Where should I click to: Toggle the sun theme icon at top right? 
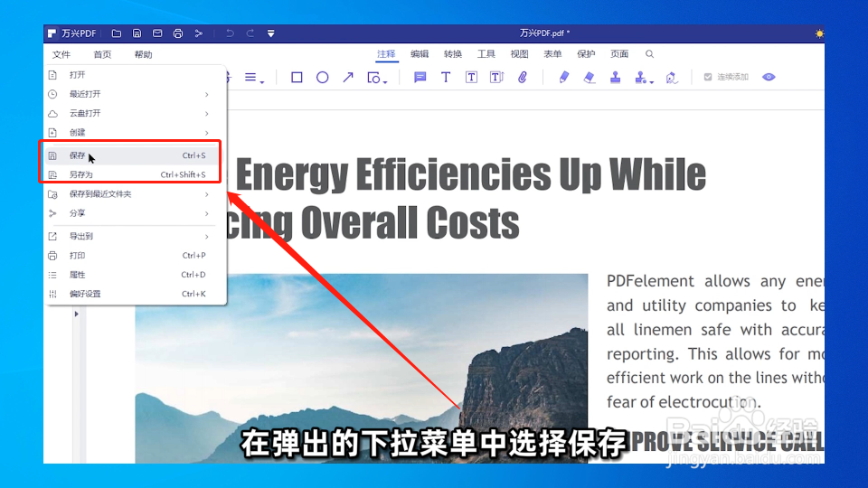819,33
